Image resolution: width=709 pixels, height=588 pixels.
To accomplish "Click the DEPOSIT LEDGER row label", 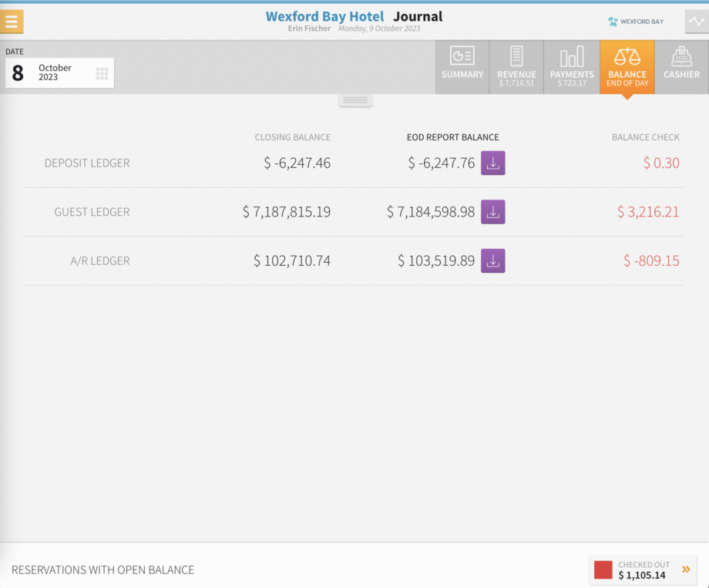I will (87, 163).
